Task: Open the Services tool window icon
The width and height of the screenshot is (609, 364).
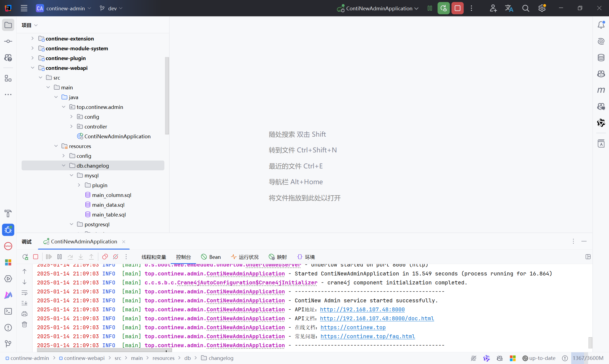Action: pyautogui.click(x=8, y=279)
